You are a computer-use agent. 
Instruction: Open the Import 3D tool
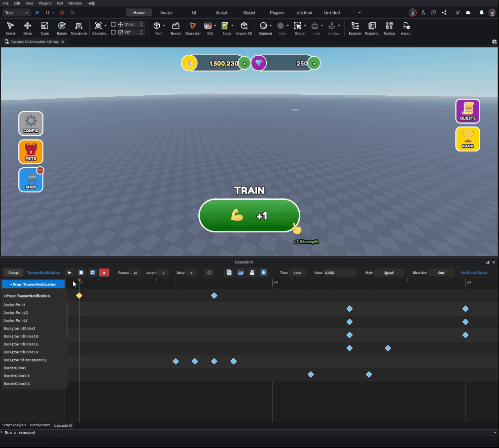pyautogui.click(x=244, y=27)
